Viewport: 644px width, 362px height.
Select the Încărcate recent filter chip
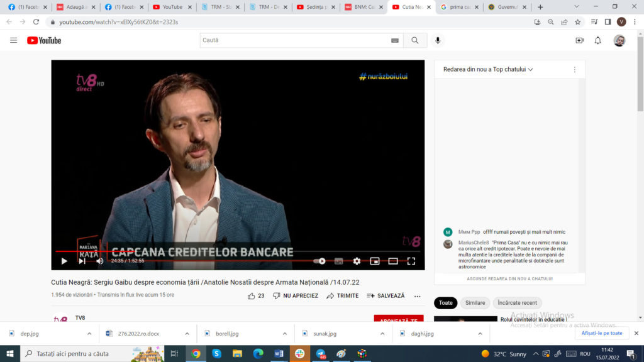pyautogui.click(x=517, y=303)
